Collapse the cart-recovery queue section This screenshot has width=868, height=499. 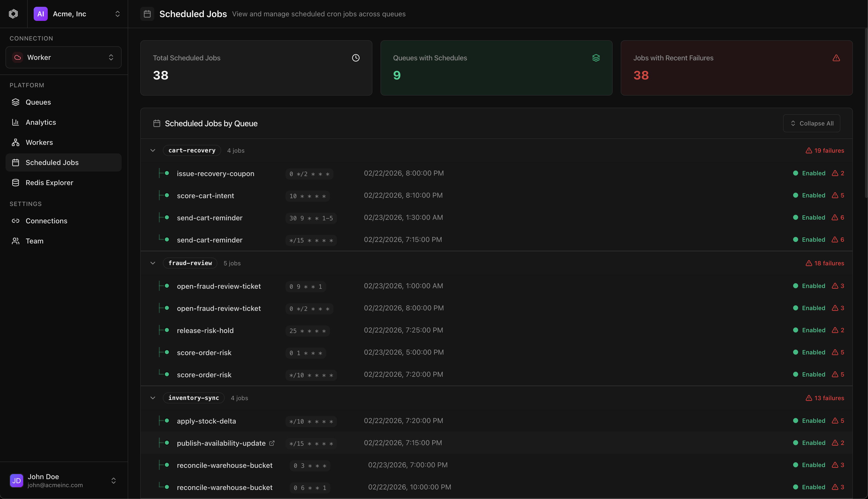tap(153, 150)
